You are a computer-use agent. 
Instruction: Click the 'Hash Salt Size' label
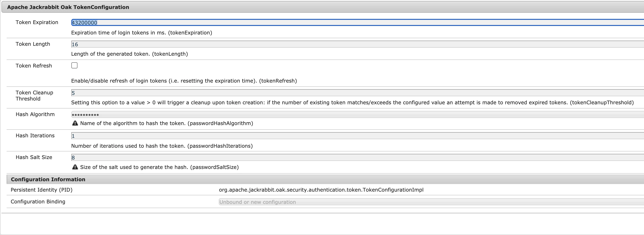pos(34,157)
